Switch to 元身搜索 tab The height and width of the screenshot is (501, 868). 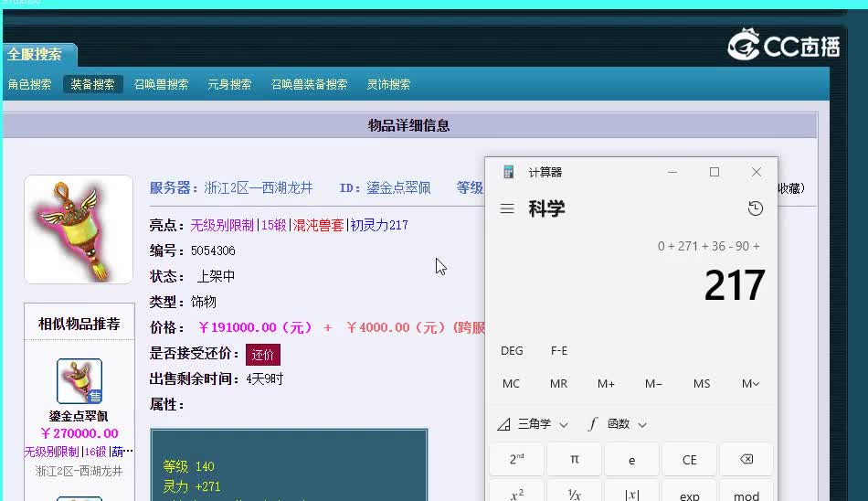pos(229,84)
